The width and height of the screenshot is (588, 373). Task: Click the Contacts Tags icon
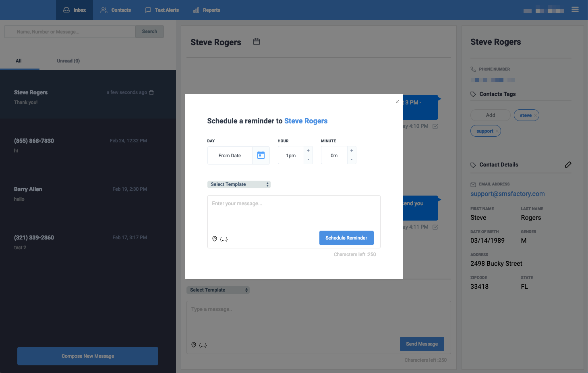click(473, 94)
